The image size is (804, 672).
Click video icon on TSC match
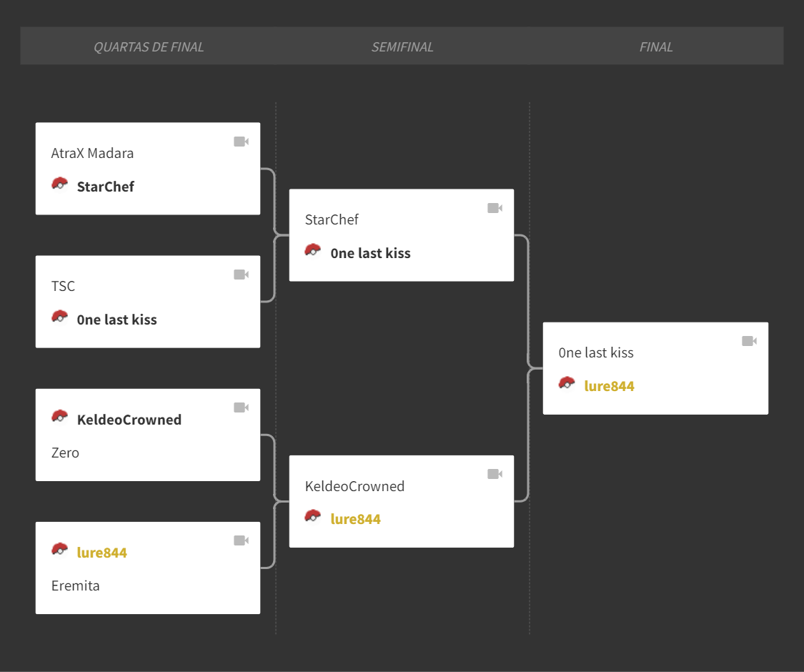click(241, 275)
